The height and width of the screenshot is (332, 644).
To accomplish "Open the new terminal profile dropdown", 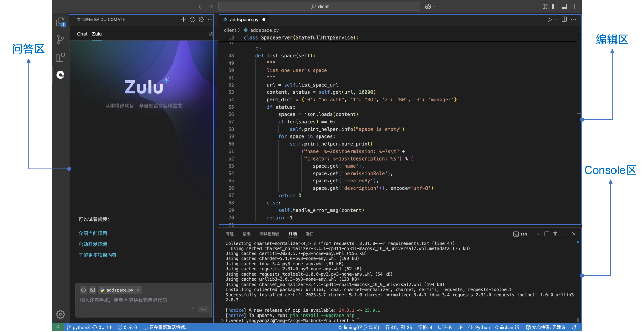I will pyautogui.click(x=538, y=234).
